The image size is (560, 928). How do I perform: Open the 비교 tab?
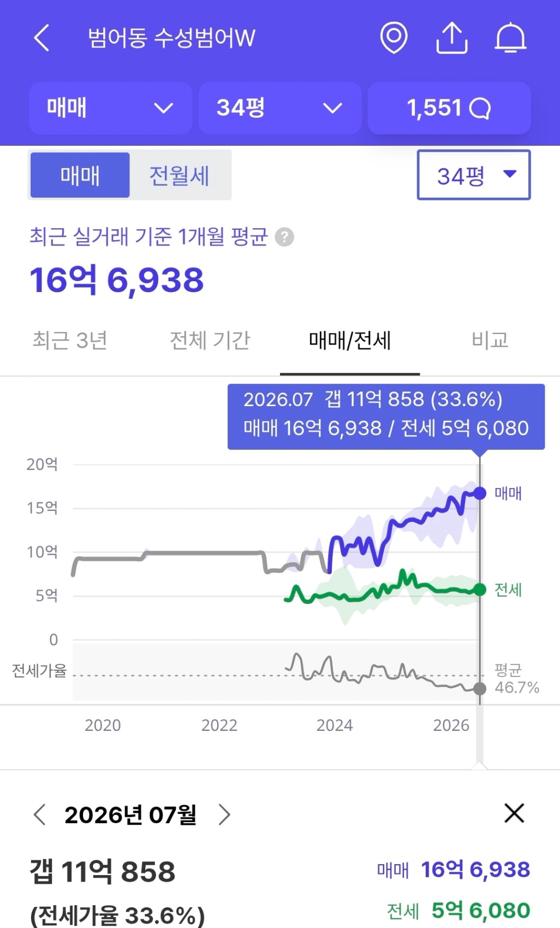(x=490, y=340)
